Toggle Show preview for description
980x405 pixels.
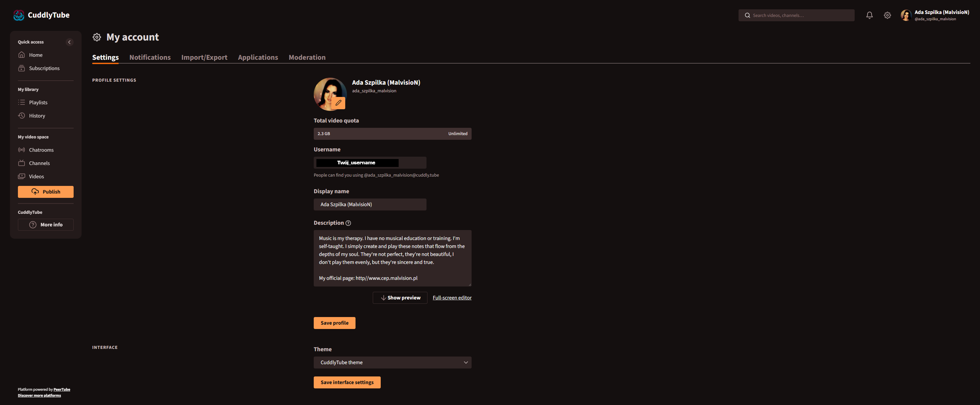coord(400,298)
